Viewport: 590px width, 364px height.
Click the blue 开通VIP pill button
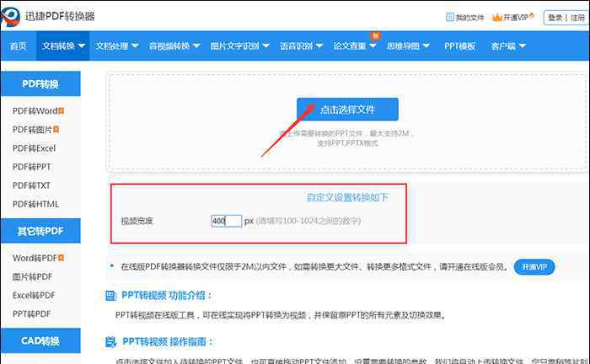[x=534, y=266]
